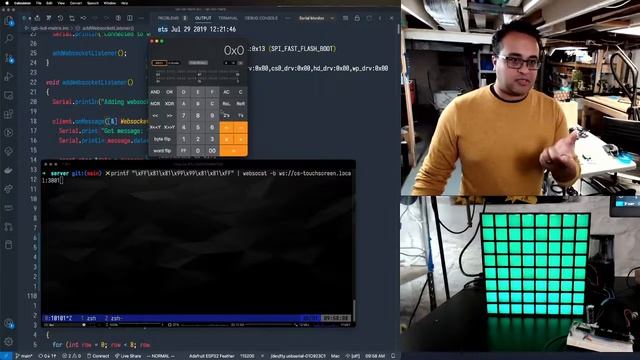Click the remote indicator at status bar corner
This screenshot has height=360, width=640.
(x=6, y=356)
